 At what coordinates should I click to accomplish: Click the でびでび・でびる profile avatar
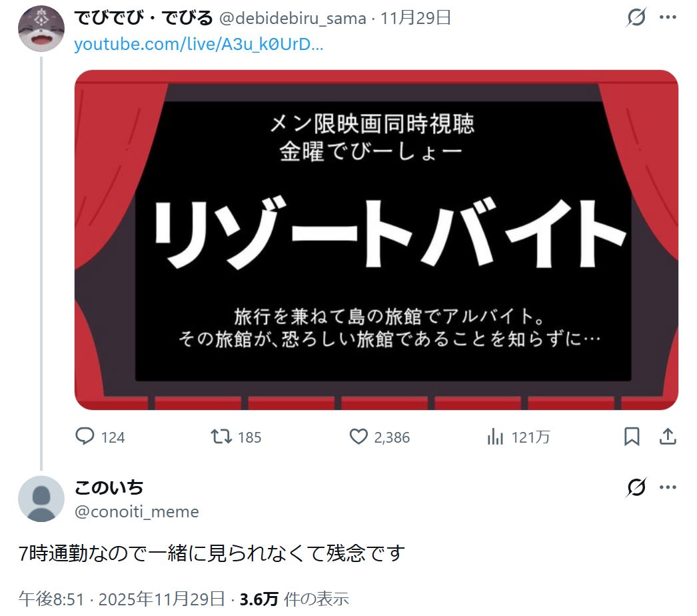[41, 29]
